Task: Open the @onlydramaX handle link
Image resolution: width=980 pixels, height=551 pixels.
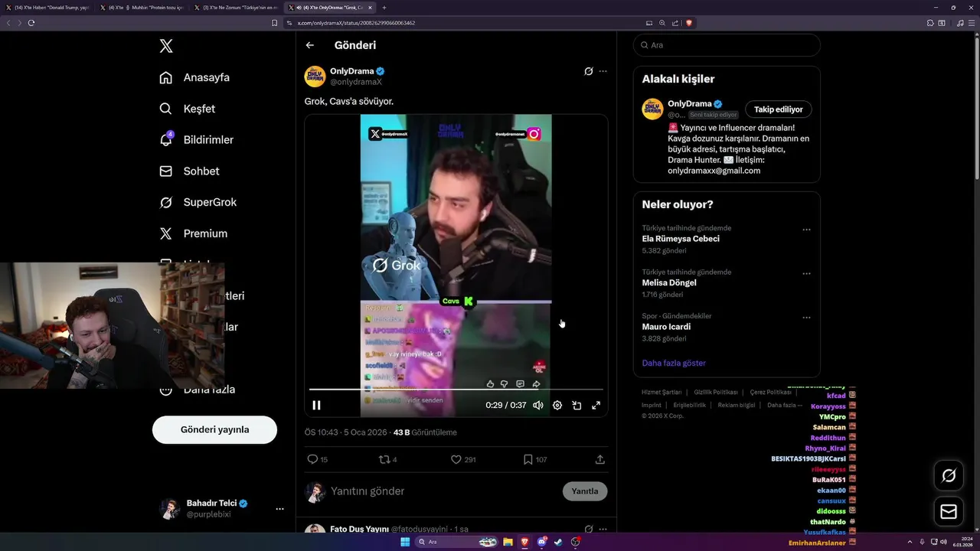Action: tap(356, 82)
